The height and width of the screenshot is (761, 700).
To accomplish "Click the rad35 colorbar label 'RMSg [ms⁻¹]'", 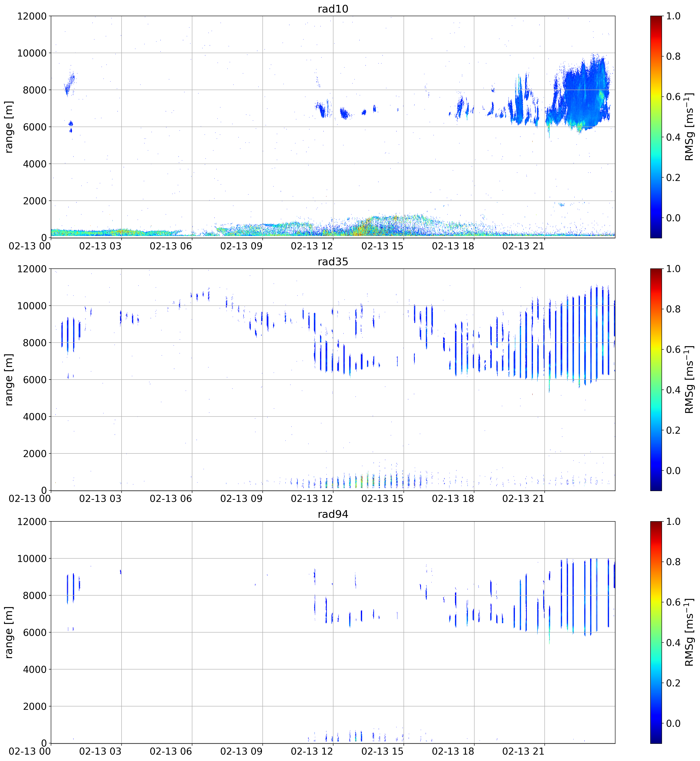I will [689, 380].
